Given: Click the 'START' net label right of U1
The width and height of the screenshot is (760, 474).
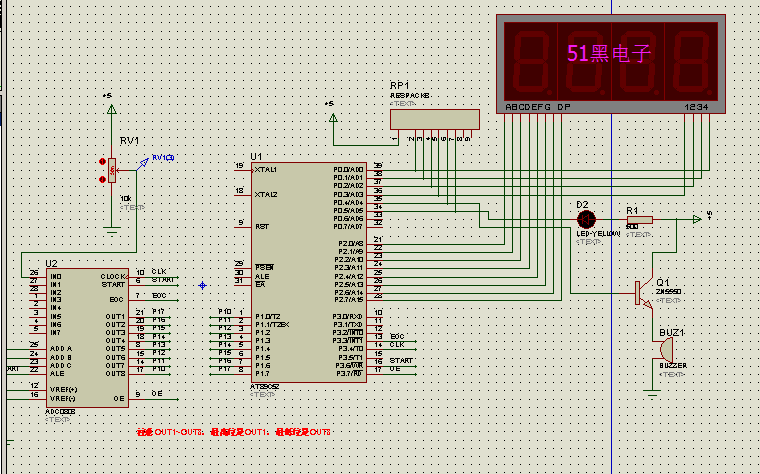Looking at the screenshot, I should click(401, 361).
